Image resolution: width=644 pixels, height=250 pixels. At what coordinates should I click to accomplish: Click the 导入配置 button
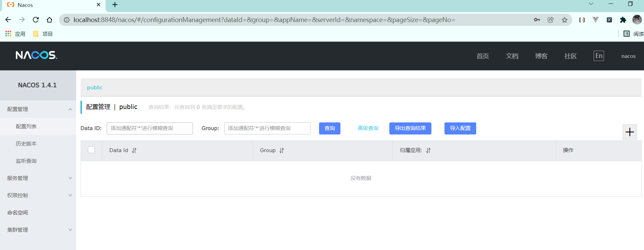[460, 128]
